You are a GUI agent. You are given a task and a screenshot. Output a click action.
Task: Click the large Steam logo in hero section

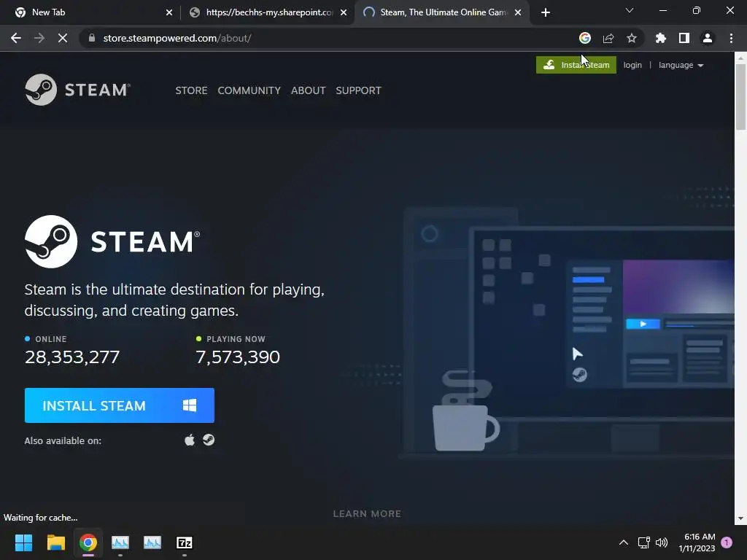coord(112,241)
